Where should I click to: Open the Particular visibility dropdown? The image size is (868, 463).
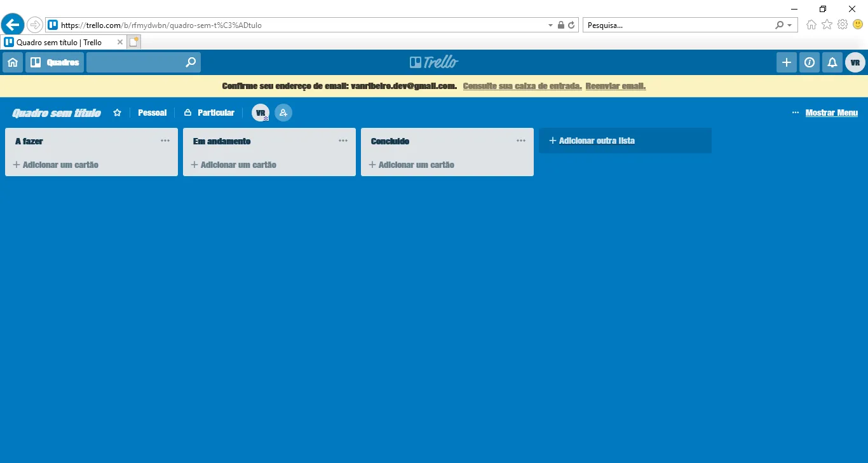[209, 113]
